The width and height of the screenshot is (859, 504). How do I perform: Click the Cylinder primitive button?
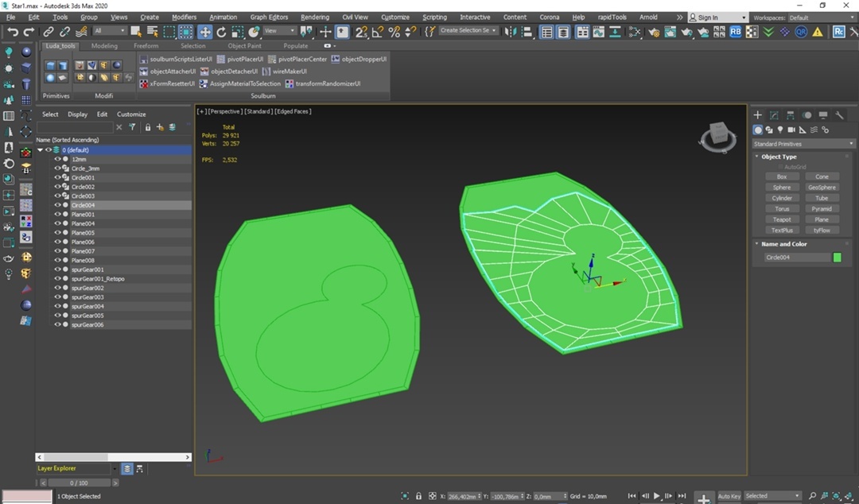click(782, 198)
